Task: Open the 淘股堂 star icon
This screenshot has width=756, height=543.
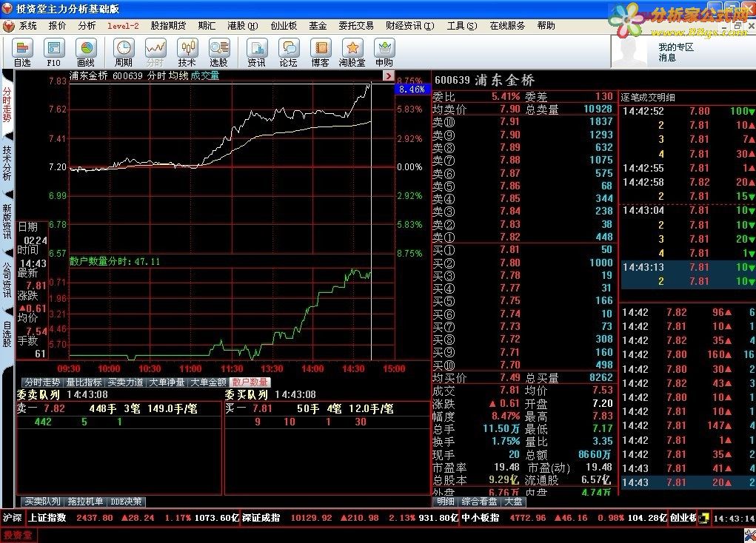Action: (352, 53)
